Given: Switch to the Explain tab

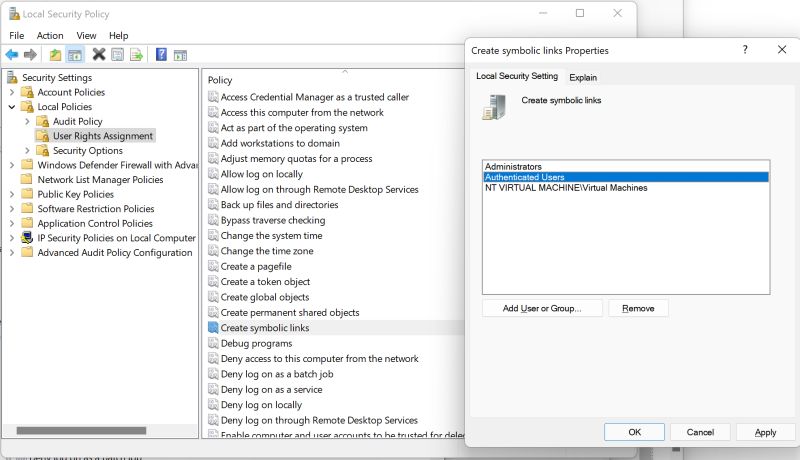Looking at the screenshot, I should 583,78.
